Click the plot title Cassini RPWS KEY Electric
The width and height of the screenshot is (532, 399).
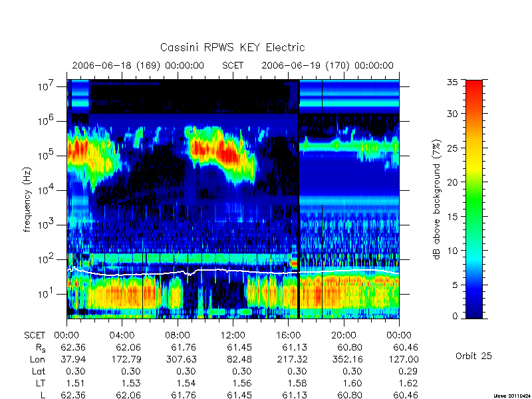click(x=232, y=47)
